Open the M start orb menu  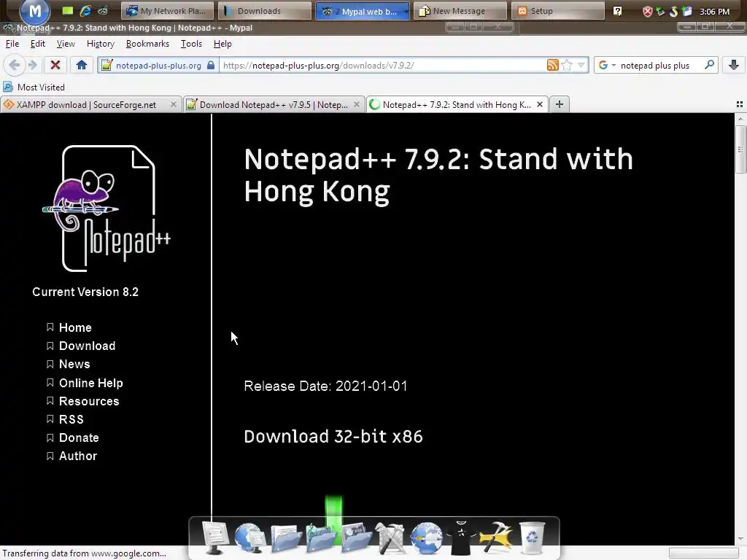[x=34, y=12]
